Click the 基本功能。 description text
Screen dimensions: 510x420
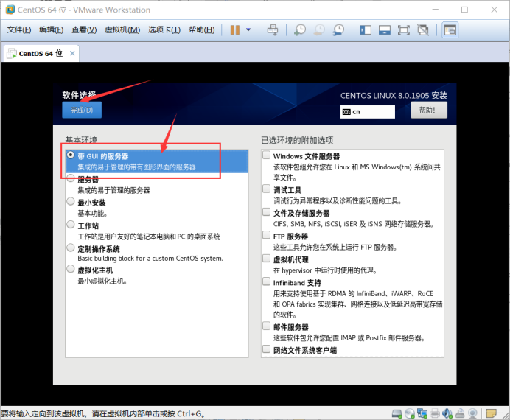click(92, 214)
